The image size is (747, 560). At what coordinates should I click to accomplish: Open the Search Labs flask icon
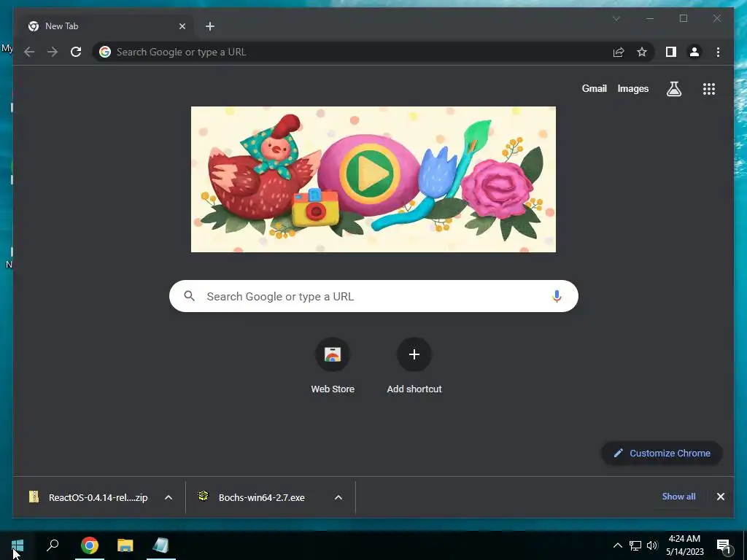click(x=673, y=88)
